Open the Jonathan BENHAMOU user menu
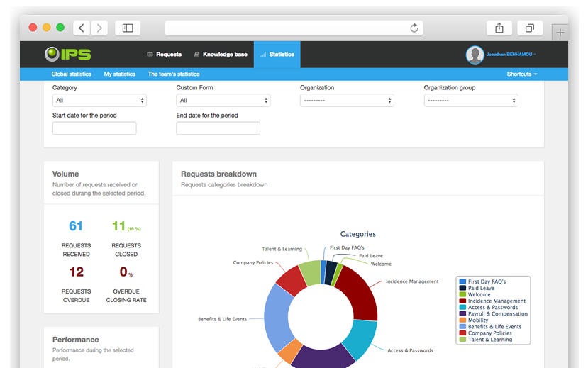 (x=511, y=55)
